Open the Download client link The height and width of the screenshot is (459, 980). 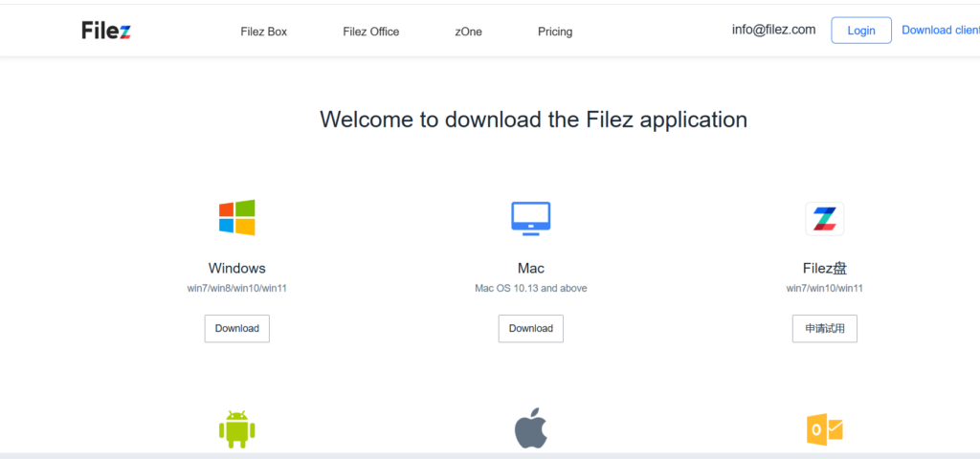[x=940, y=31]
